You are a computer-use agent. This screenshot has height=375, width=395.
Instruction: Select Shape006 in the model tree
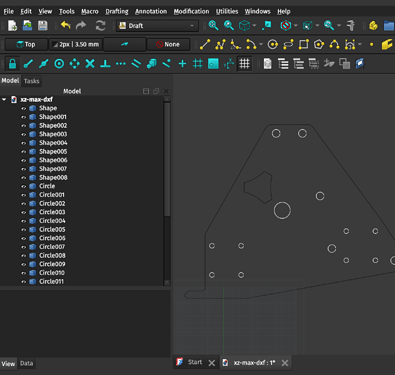(x=53, y=160)
